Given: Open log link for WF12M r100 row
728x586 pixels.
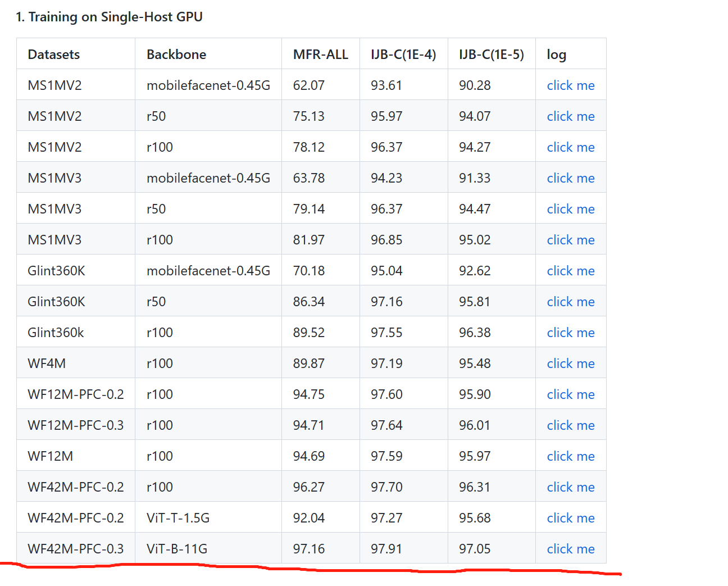Looking at the screenshot, I should coord(571,456).
